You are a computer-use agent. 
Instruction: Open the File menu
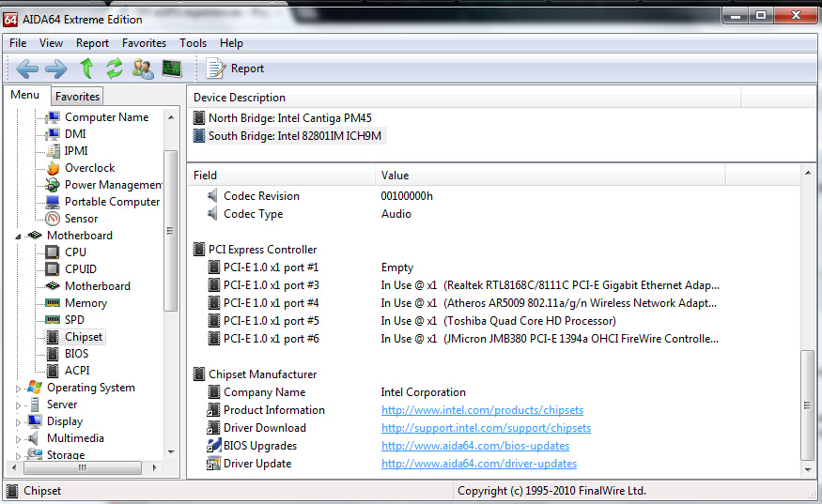pos(18,43)
